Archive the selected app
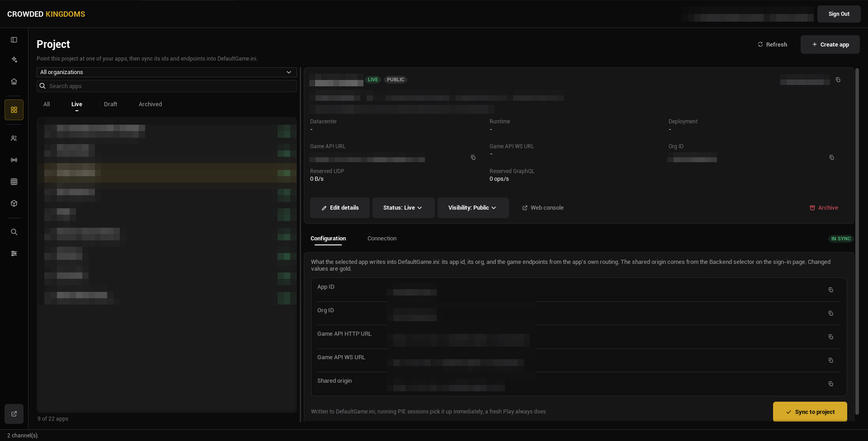This screenshot has width=868, height=441. click(824, 208)
